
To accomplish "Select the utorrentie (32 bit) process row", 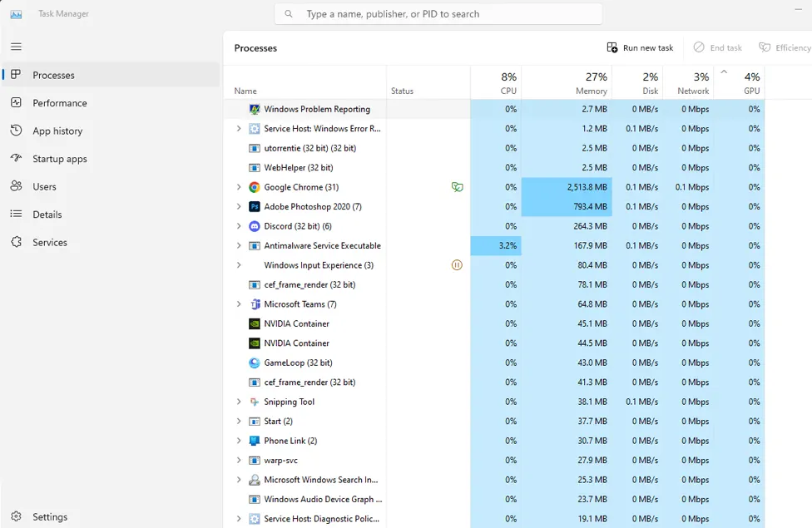I will (494, 148).
